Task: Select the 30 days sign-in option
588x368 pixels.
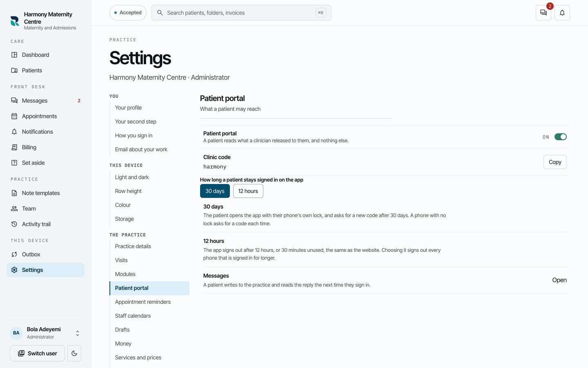Action: tap(215, 191)
